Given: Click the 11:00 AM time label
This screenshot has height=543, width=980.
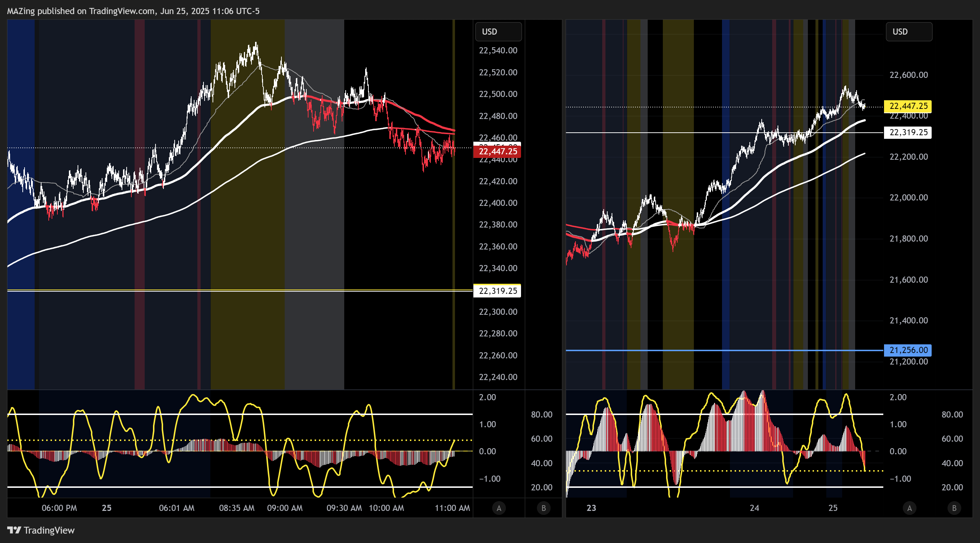Looking at the screenshot, I should pyautogui.click(x=452, y=508).
